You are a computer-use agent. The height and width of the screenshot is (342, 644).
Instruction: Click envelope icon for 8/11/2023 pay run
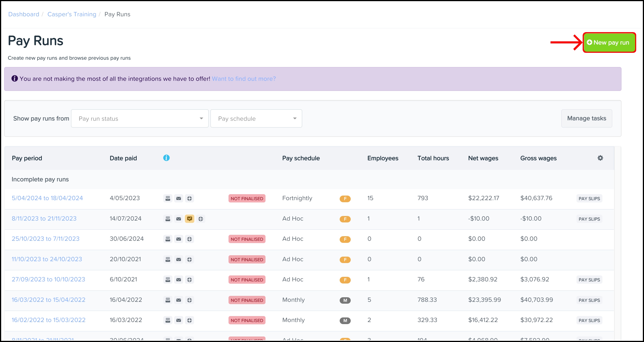click(178, 219)
